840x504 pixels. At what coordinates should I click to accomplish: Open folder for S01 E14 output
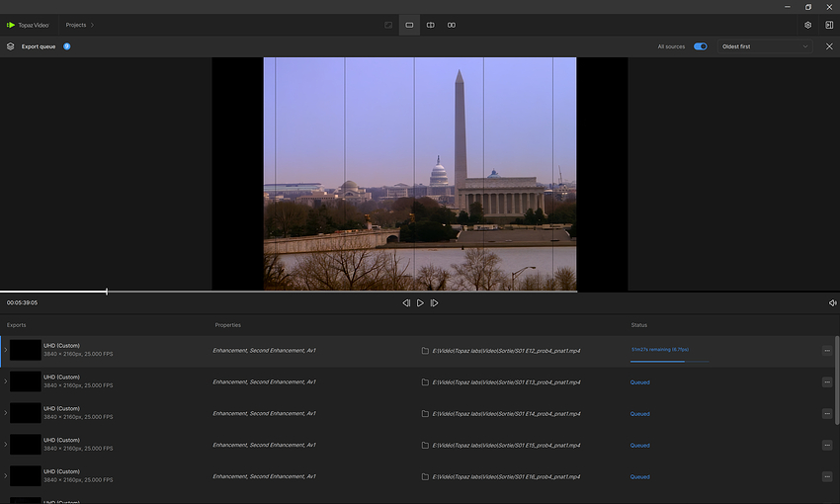(425, 413)
